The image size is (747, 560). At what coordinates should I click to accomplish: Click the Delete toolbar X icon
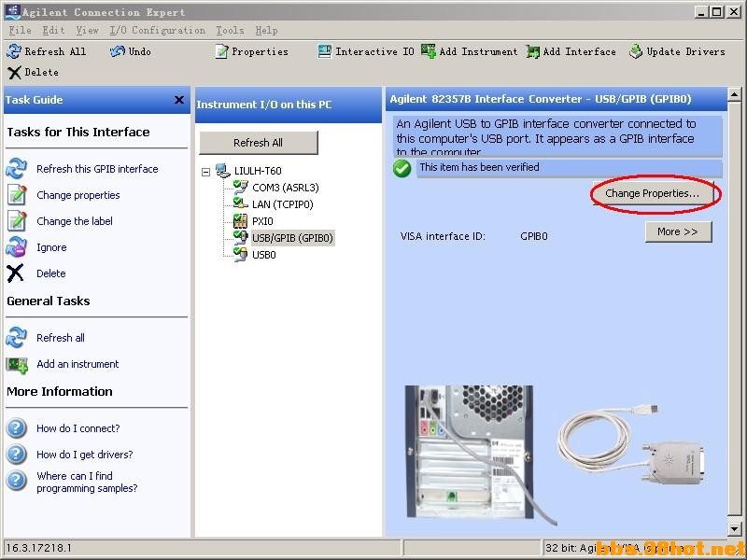point(14,73)
